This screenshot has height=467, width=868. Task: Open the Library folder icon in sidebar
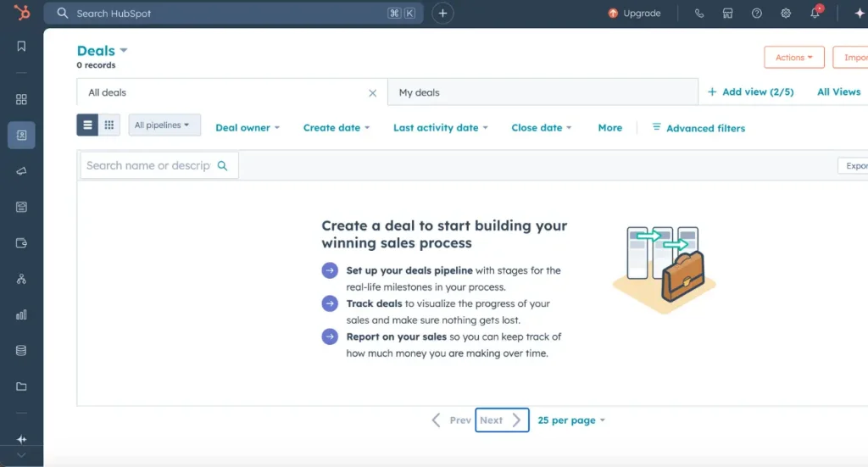pos(21,386)
